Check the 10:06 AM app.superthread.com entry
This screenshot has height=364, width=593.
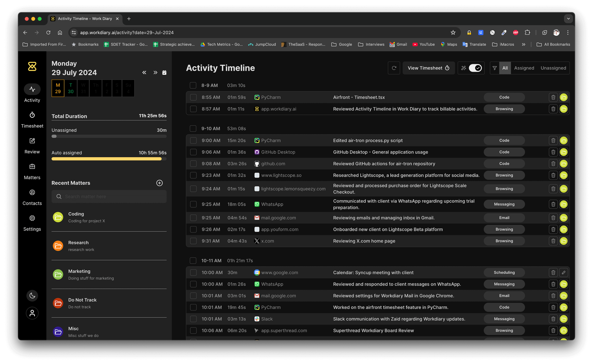193,330
